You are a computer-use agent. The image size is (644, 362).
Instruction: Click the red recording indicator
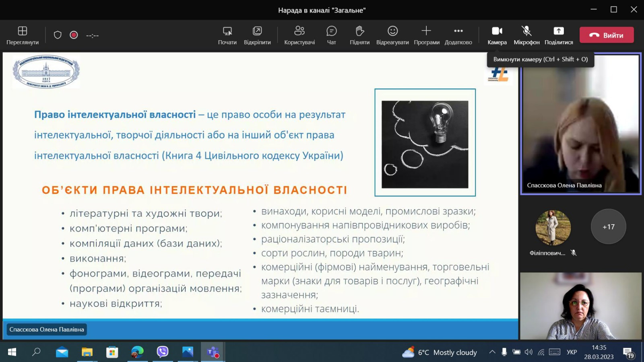(74, 35)
